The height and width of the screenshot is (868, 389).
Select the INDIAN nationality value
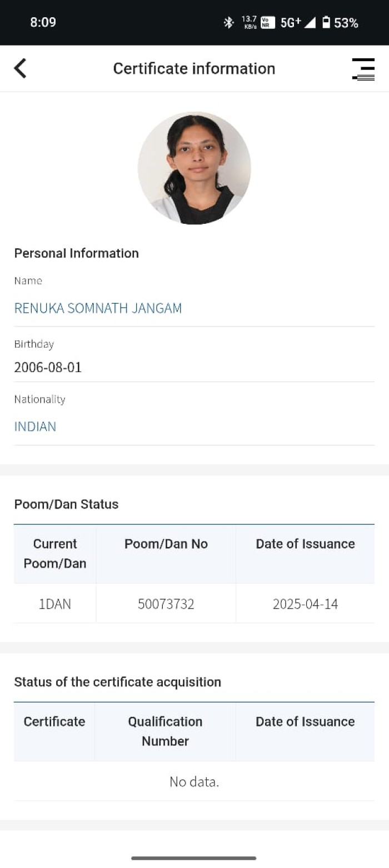[x=35, y=427]
